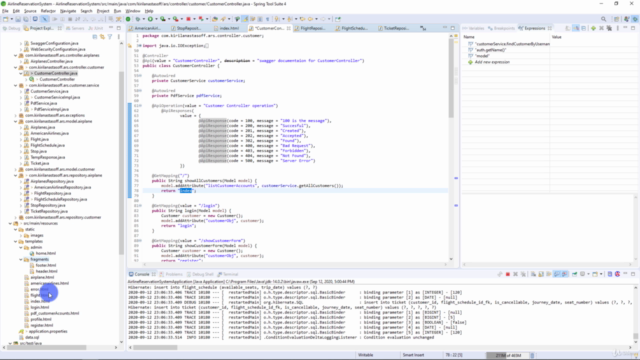Viewport: 640px width, 360px height.
Task: Click Remove all expressions icon
Action: 609,28
